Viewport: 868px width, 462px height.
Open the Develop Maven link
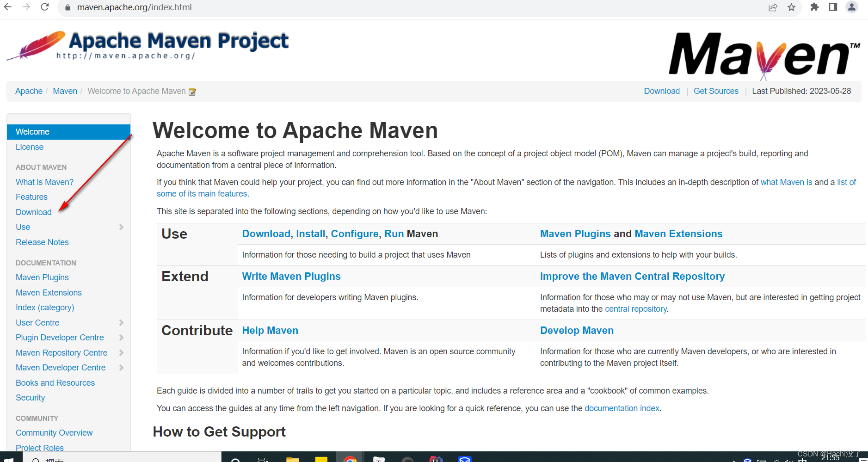coord(577,331)
